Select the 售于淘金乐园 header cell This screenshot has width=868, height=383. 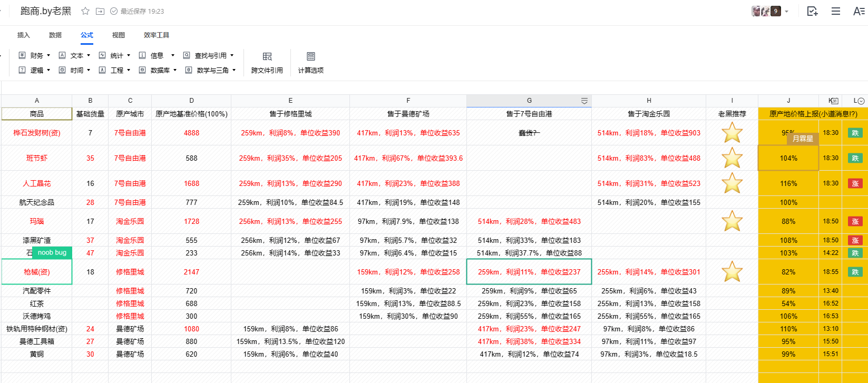(649, 114)
